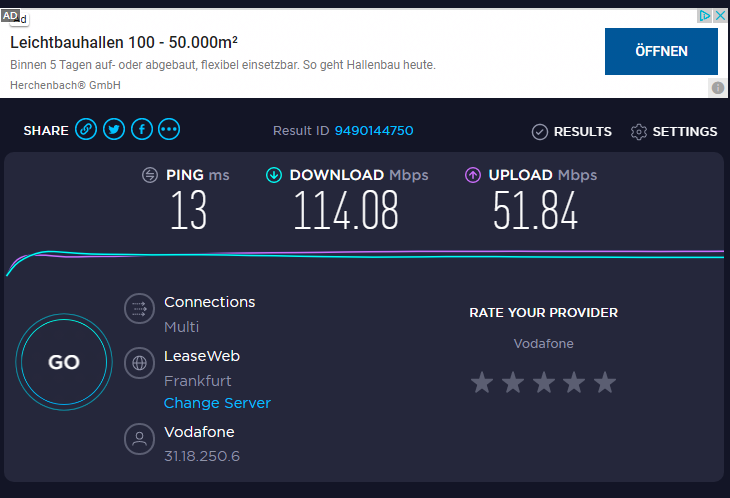Click the user icon beside Vodafone
The width and height of the screenshot is (730, 498).
click(139, 439)
